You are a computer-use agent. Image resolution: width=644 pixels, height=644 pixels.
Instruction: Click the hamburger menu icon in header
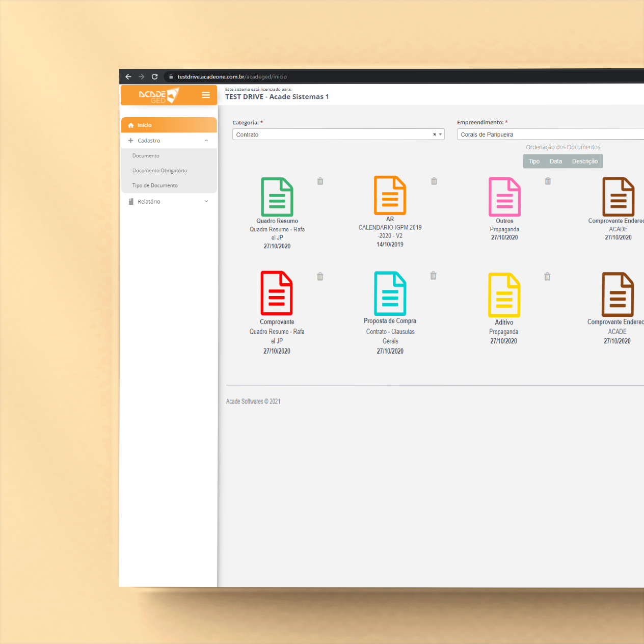206,95
